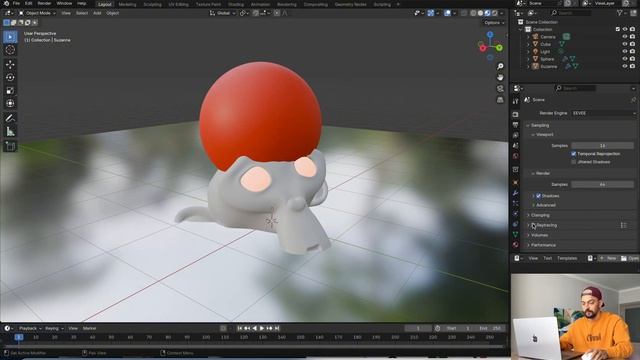640x360 pixels.
Task: Select the Rotate tool
Action: coord(10,77)
